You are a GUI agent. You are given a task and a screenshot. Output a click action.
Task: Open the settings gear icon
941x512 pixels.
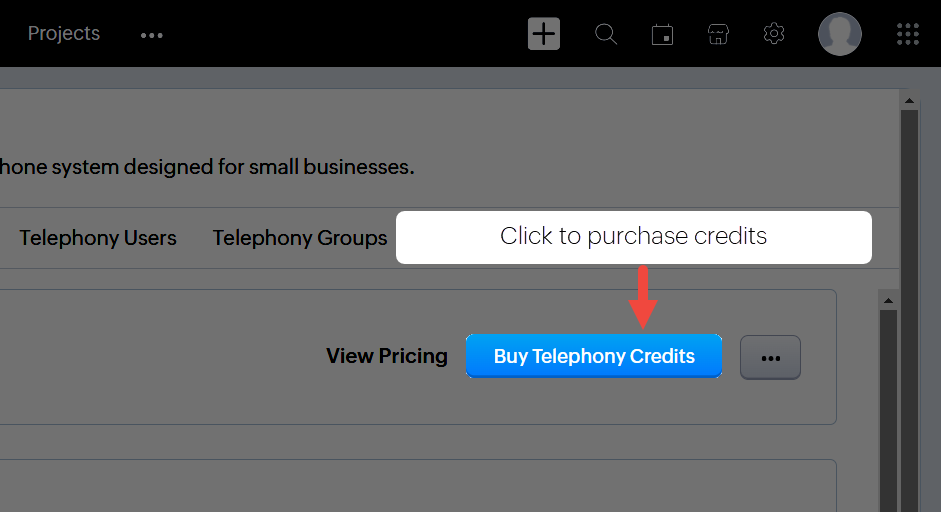(x=773, y=34)
